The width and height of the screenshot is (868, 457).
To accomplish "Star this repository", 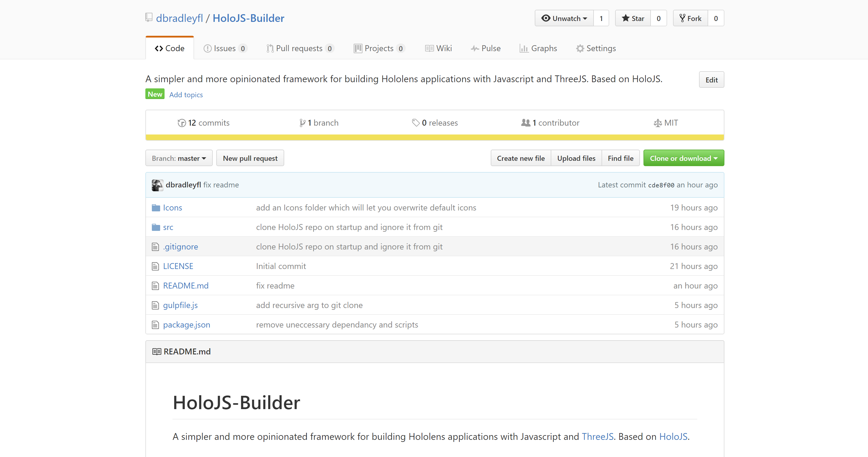I will pos(633,18).
